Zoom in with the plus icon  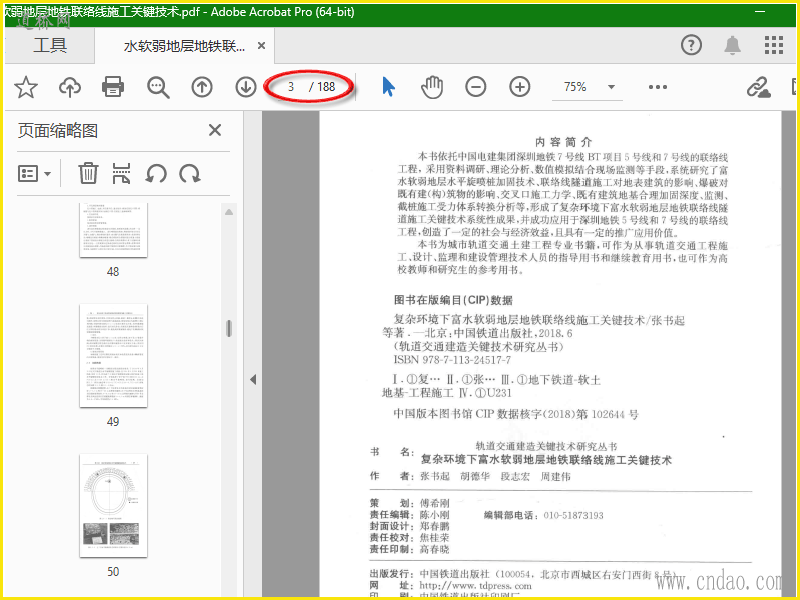(x=519, y=87)
